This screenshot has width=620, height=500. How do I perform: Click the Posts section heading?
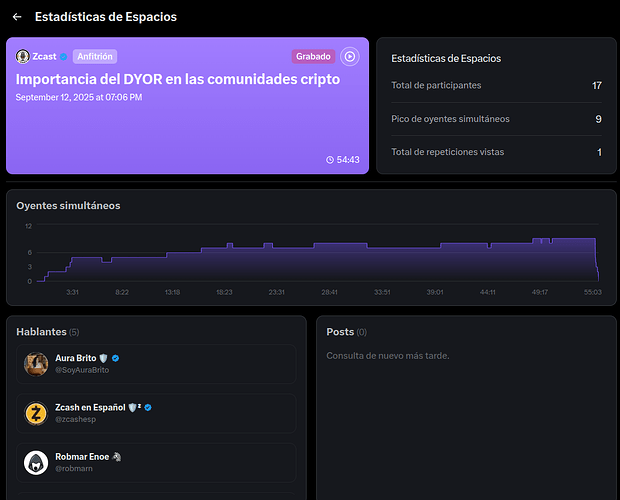pyautogui.click(x=340, y=332)
